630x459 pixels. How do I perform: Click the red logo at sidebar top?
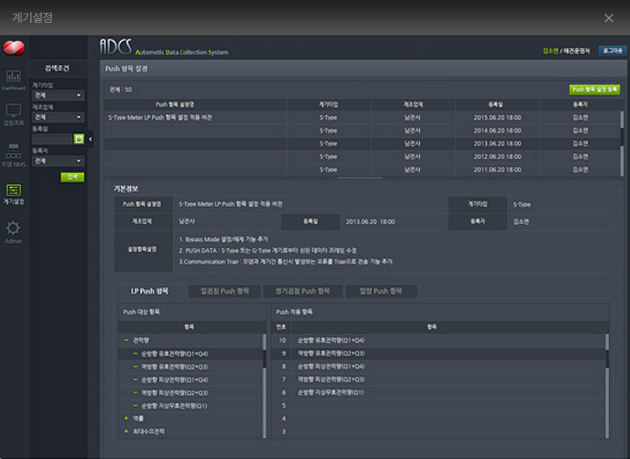coord(14,48)
